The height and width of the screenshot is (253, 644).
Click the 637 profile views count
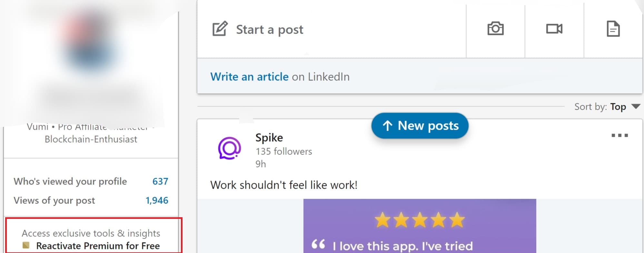point(160,181)
